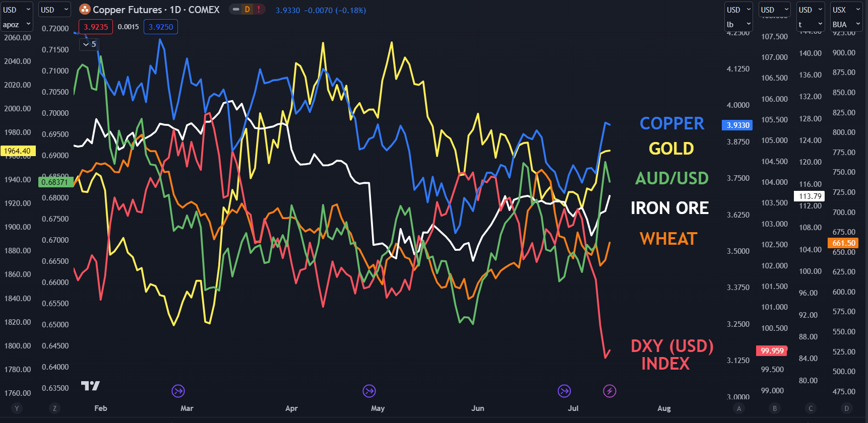Open the event marker icon near May
Screen dimensions: 868x423
pyautogui.click(x=369, y=391)
